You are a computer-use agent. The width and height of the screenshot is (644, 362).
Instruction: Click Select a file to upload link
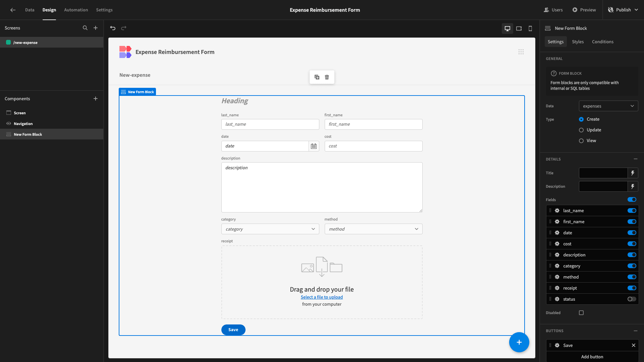click(322, 297)
